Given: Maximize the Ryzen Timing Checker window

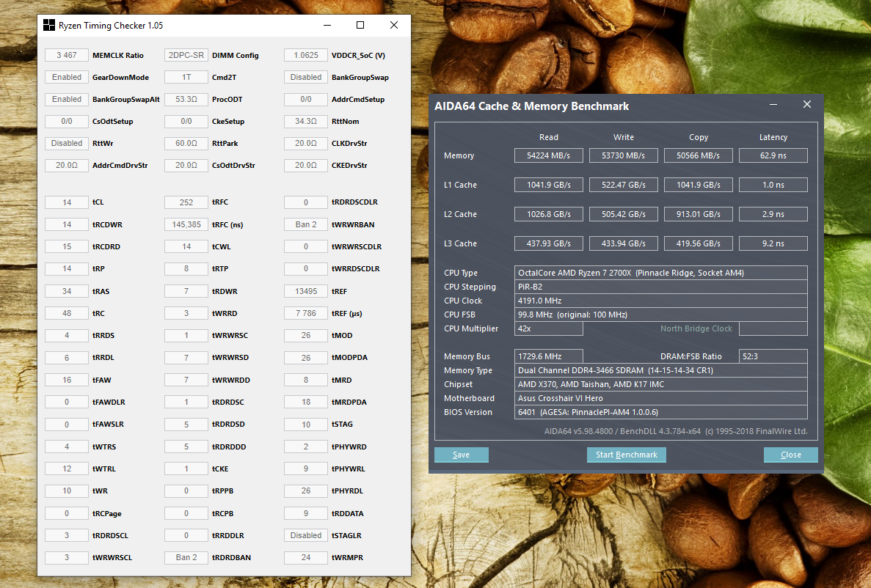Looking at the screenshot, I should coord(360,25).
